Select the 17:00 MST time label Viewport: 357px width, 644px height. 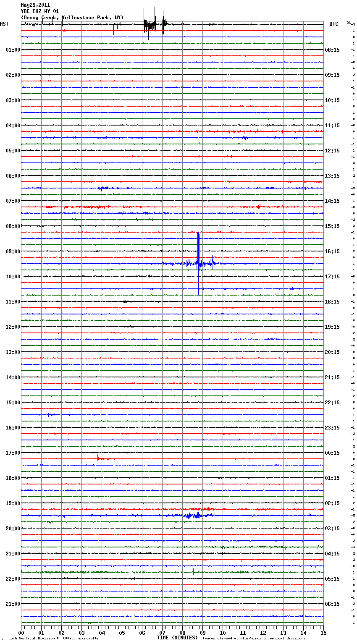point(13,453)
